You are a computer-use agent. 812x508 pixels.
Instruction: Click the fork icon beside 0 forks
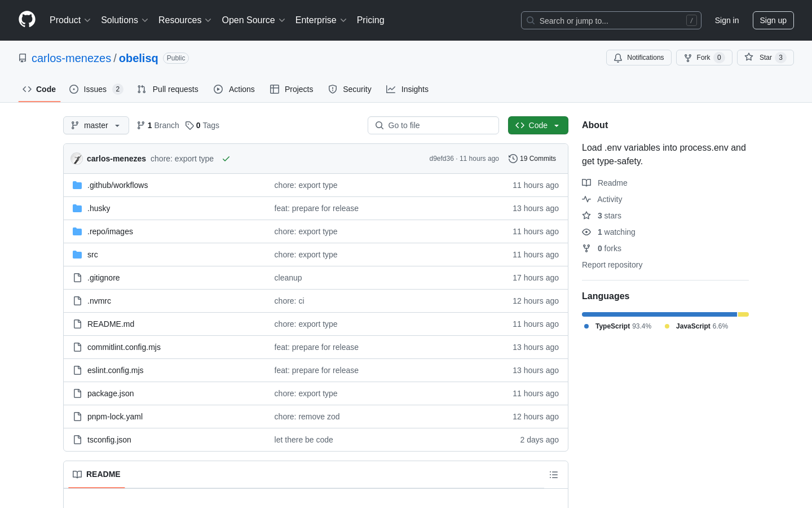point(586,248)
